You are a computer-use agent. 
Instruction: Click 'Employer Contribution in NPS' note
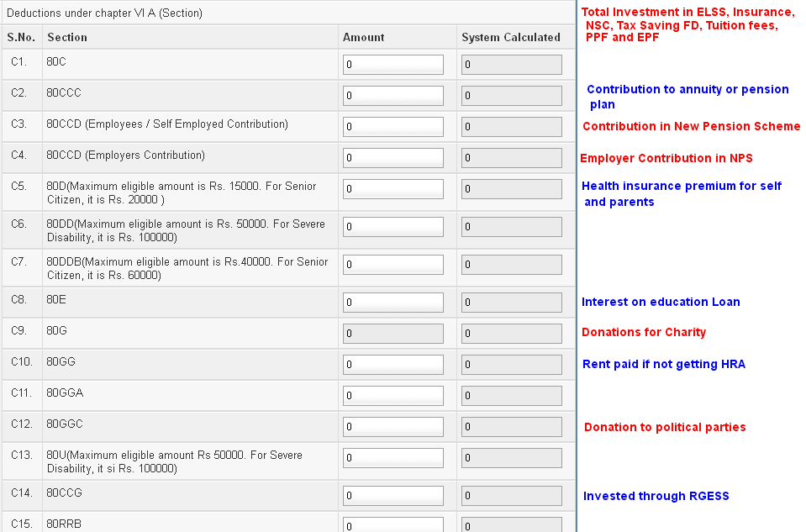click(666, 158)
